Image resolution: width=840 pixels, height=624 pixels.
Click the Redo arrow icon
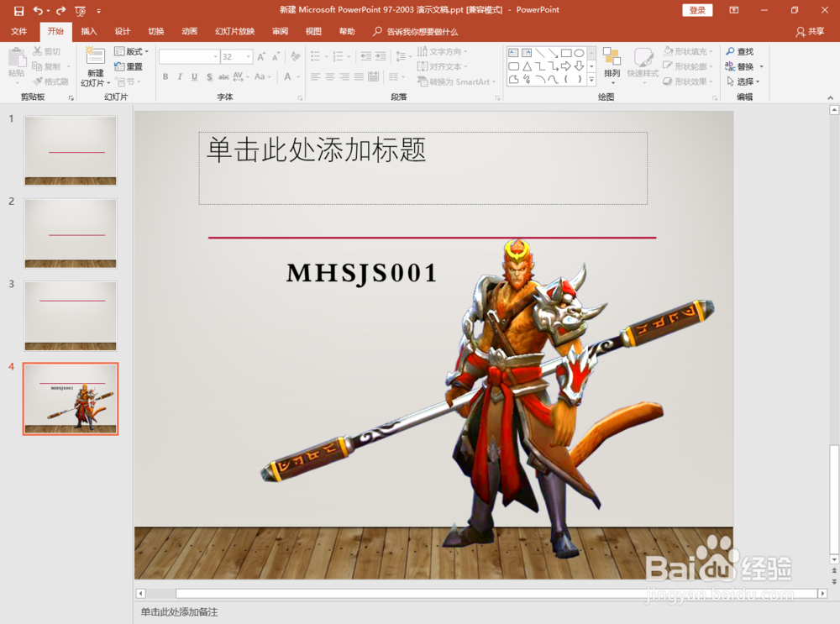coord(61,11)
